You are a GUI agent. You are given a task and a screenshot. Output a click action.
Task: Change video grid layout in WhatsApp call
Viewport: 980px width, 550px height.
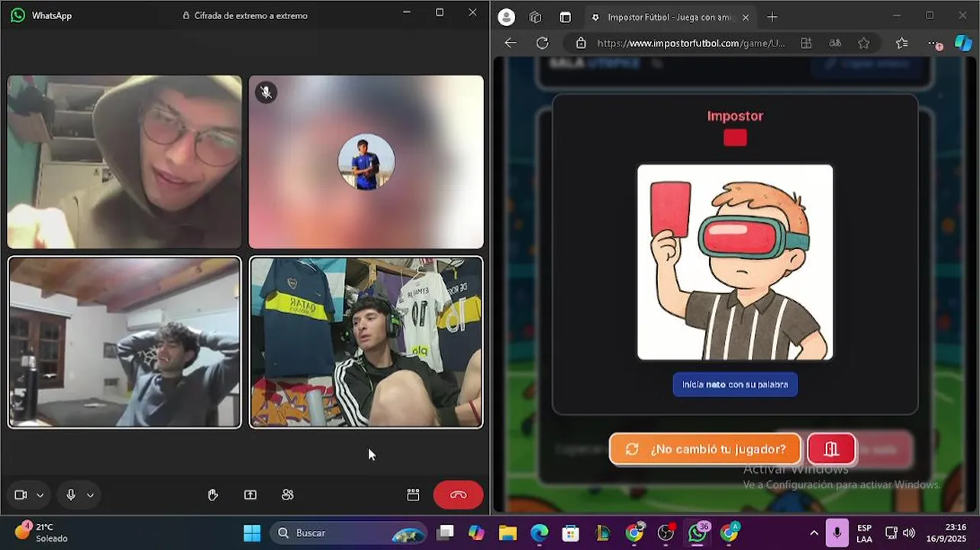point(413,495)
